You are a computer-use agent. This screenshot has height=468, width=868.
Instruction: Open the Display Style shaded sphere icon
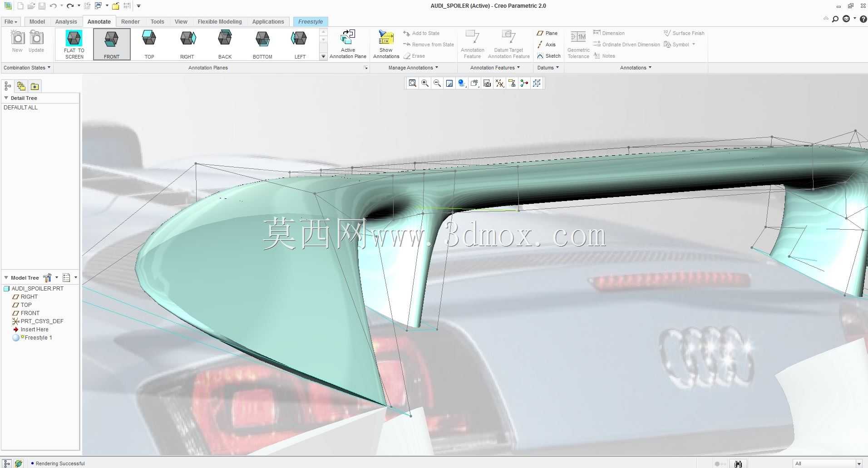(462, 83)
